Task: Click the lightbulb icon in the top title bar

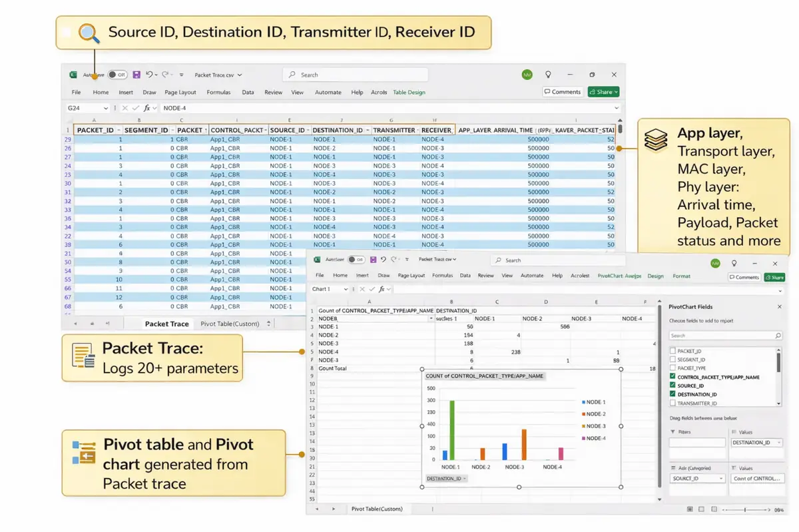Action: pos(548,75)
